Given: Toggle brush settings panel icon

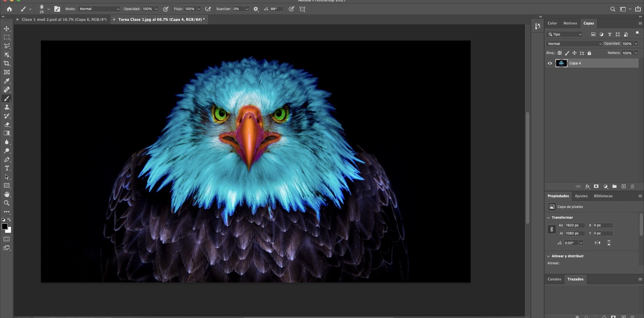Looking at the screenshot, I should click(x=57, y=9).
